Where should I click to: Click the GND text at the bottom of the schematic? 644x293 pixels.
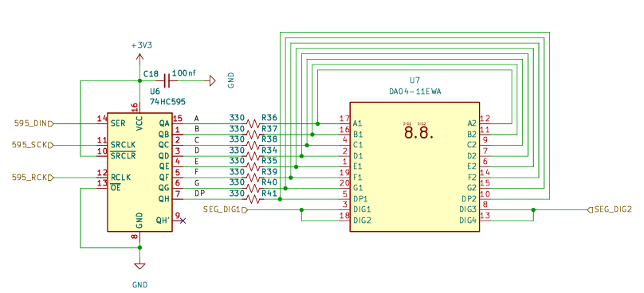tap(139, 284)
